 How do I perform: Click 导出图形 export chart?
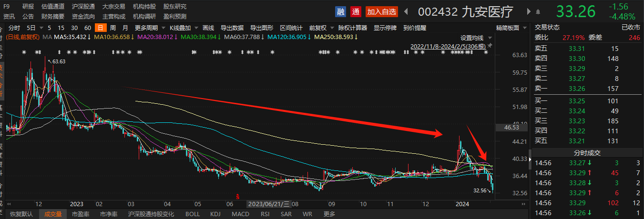pos(262,28)
